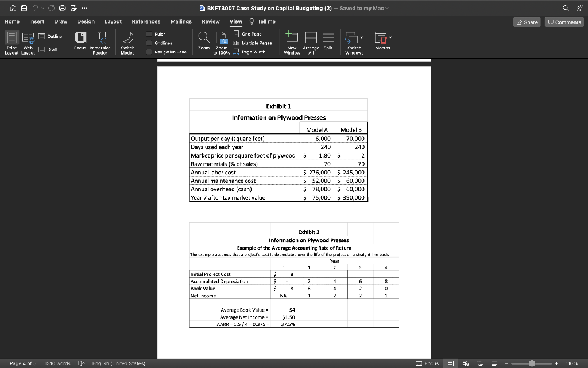Click the Exhibit 2 heading
The height and width of the screenshot is (368, 588).
309,232
